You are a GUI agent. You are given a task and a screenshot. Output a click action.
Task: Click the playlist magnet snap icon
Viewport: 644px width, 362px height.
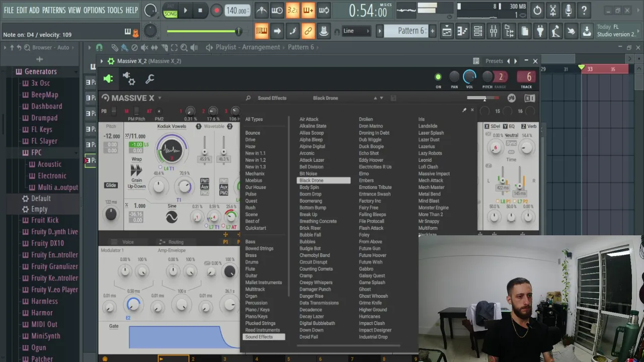99,47
